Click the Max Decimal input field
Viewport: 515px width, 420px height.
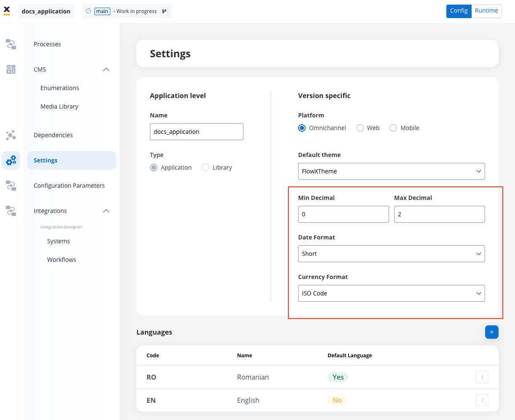pos(440,214)
